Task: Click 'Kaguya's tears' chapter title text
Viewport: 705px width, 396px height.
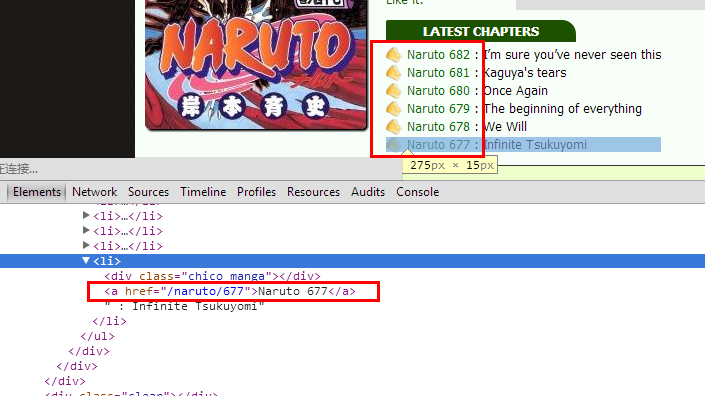Action: [525, 73]
